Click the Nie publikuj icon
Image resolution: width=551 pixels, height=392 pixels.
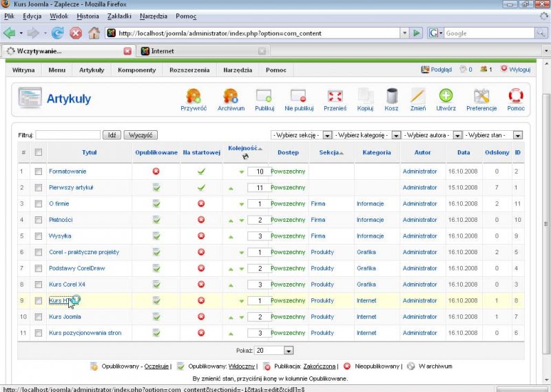click(298, 96)
